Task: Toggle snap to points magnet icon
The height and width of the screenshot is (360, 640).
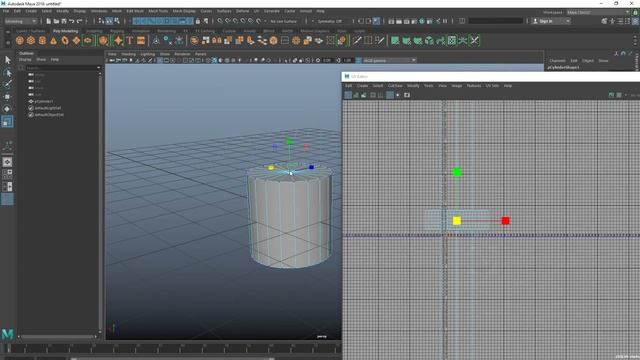Action: [236, 21]
